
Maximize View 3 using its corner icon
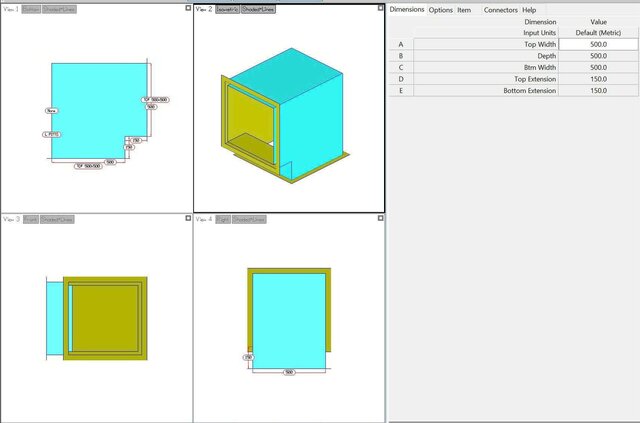click(187, 218)
